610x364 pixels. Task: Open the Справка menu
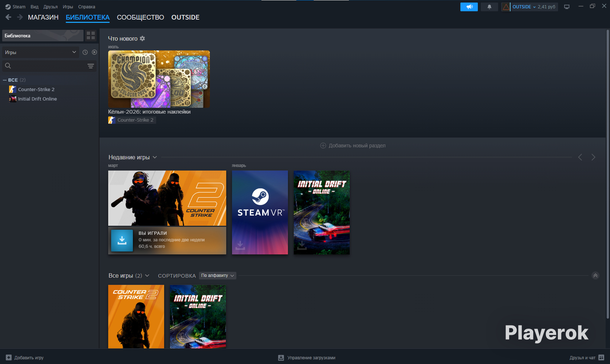click(87, 7)
